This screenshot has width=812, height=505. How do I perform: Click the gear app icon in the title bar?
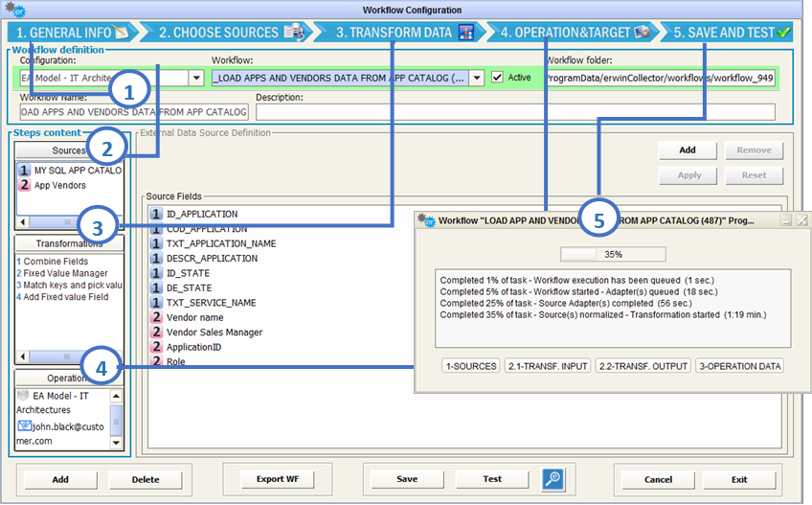(15, 10)
